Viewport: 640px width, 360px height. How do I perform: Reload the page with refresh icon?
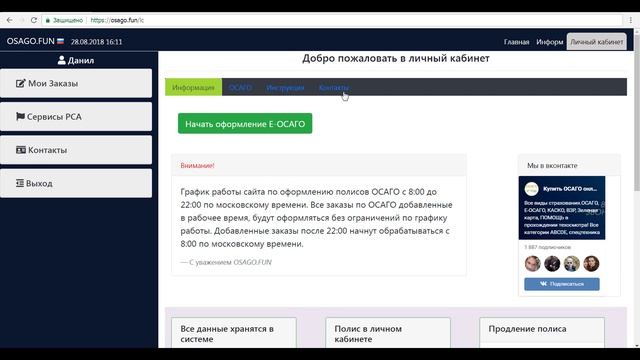(x=34, y=20)
